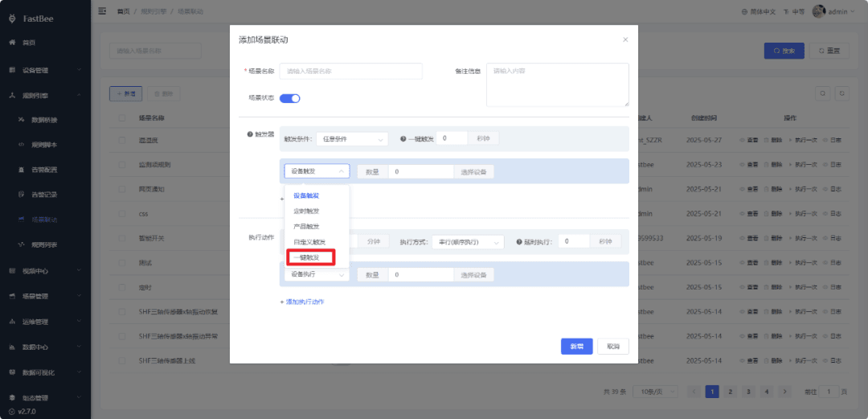Check the 监测项规则 row checkbox
Viewport: 868px width, 419px height.
point(122,165)
